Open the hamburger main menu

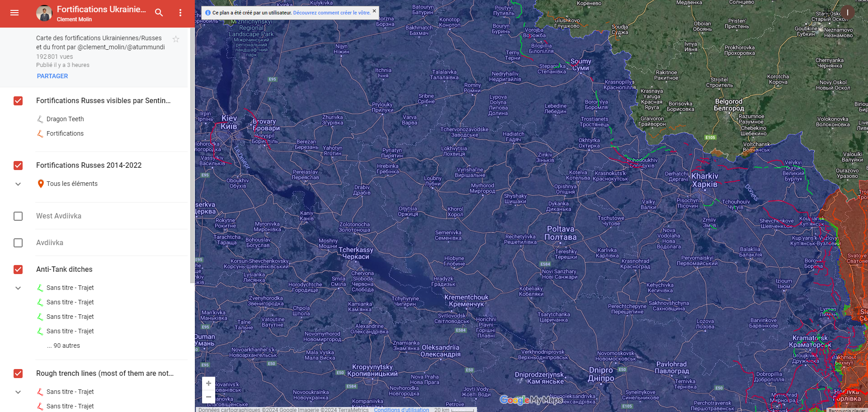pos(14,13)
